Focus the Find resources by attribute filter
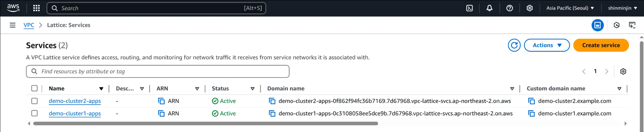Screen dimensions: 644x132 coord(158,71)
